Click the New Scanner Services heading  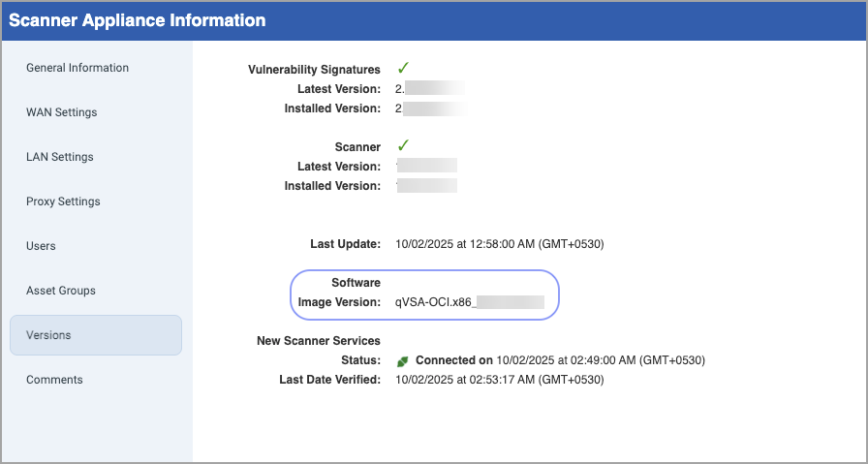[x=318, y=341]
